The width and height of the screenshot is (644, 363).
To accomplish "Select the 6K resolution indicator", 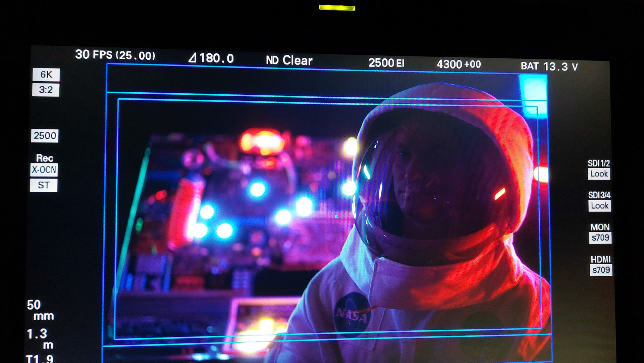I will [x=46, y=75].
